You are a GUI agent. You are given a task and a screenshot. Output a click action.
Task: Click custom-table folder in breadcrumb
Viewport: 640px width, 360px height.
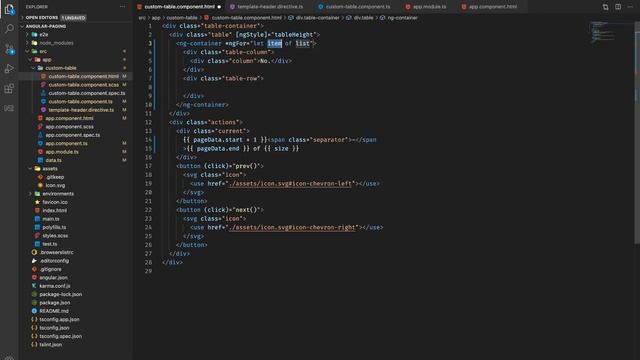tap(182, 18)
